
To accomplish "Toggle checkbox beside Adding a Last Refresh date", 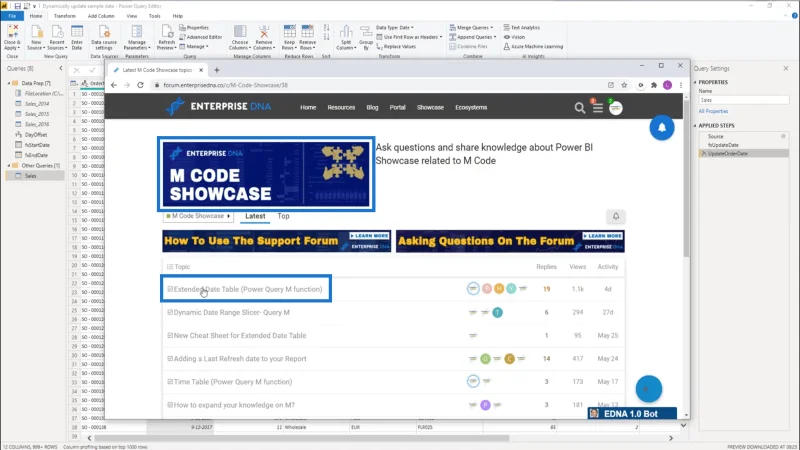I will click(x=170, y=359).
